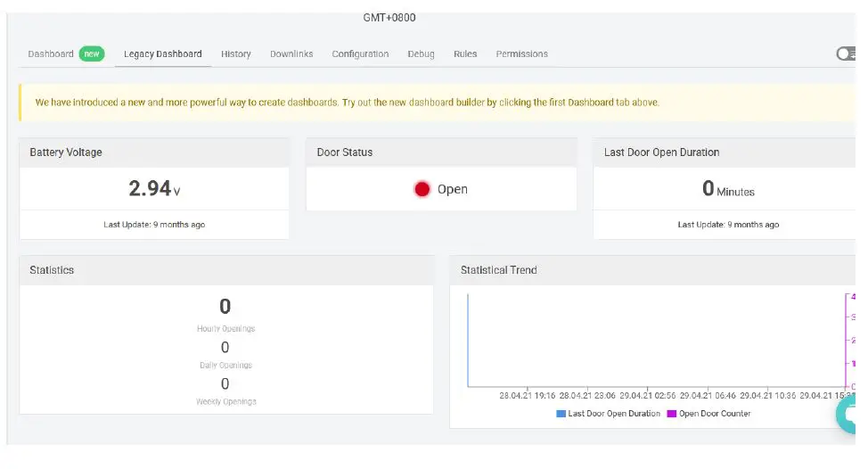
Task: Toggle Open Door Counter legend series
Action: (708, 414)
